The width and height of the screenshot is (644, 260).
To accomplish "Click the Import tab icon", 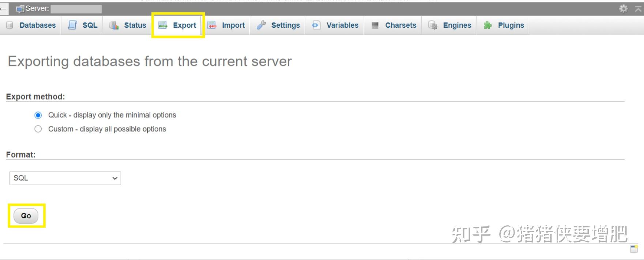I will [212, 25].
